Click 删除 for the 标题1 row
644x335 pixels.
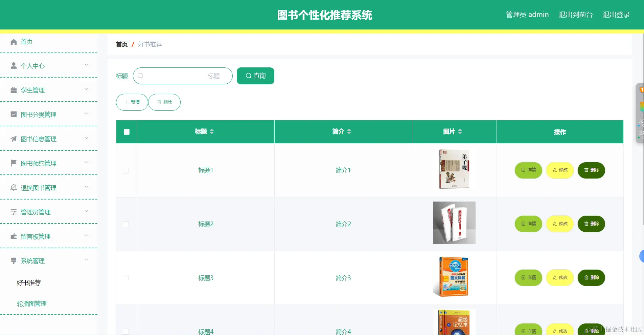pyautogui.click(x=591, y=170)
